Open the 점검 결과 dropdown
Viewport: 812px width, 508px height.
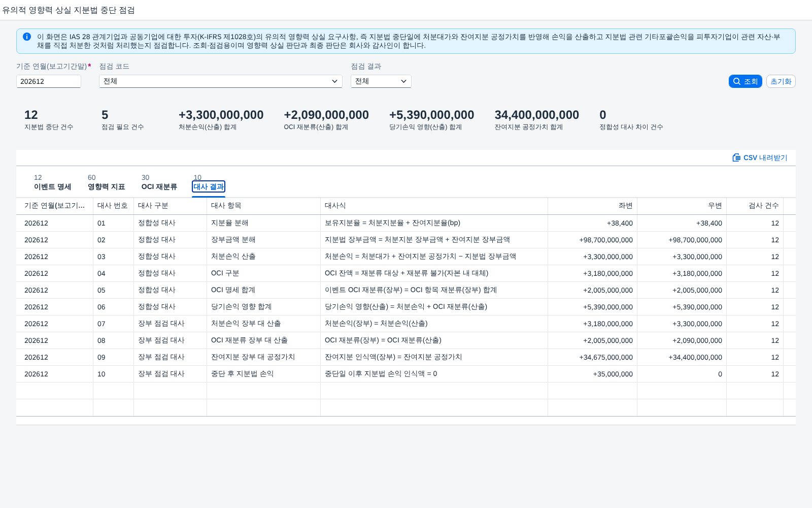381,81
